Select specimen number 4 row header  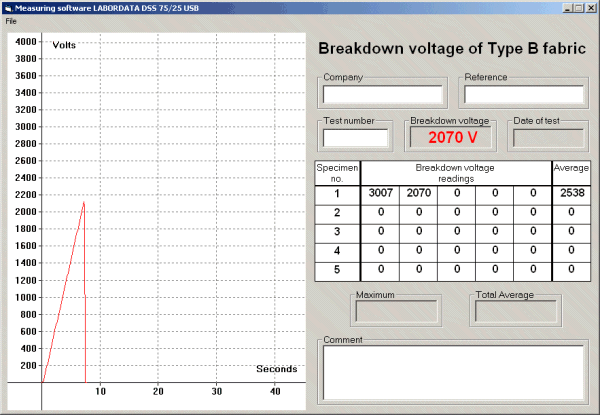[x=337, y=250]
